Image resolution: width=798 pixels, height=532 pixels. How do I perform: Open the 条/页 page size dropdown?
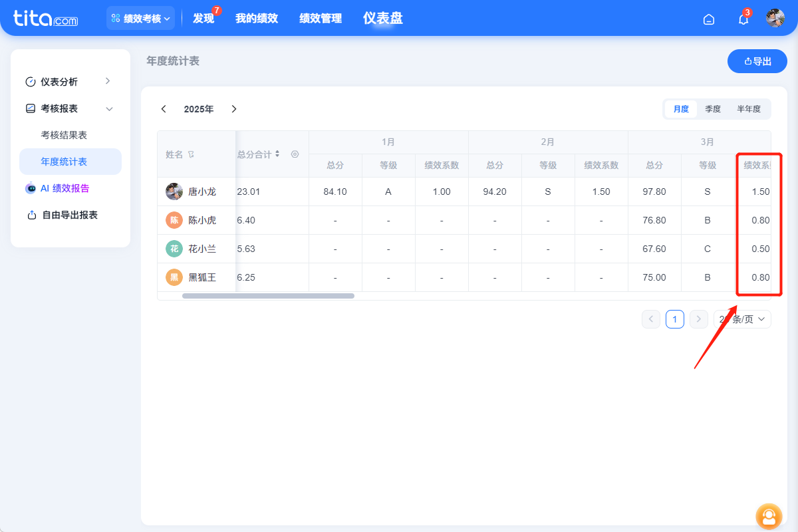[742, 319]
